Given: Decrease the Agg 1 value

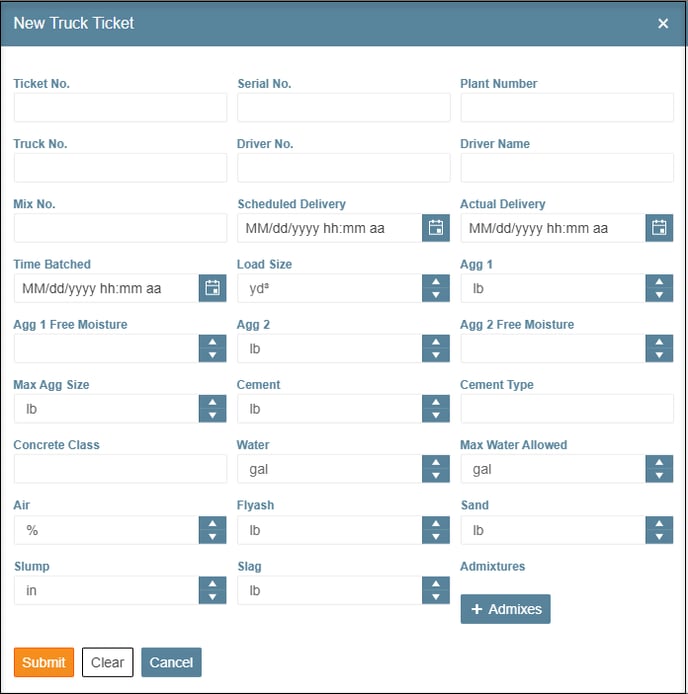Looking at the screenshot, I should 659,295.
